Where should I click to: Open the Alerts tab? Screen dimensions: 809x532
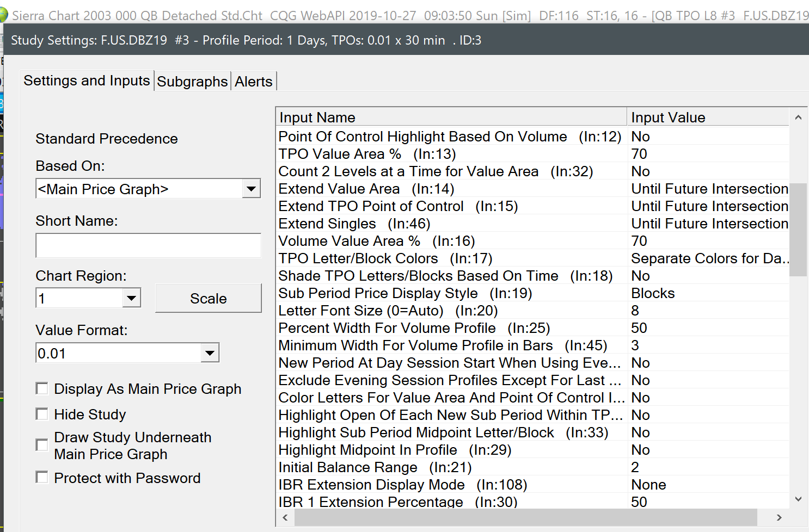coord(254,82)
